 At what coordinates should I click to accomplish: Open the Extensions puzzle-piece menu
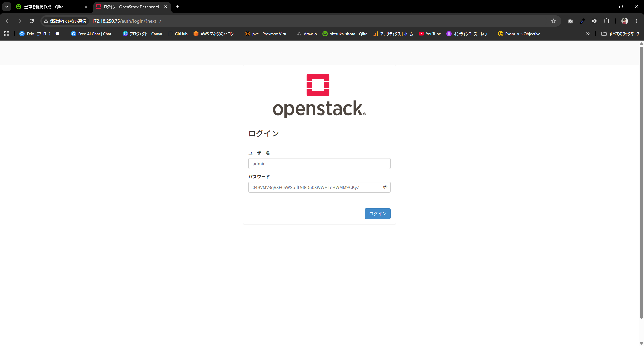point(606,21)
